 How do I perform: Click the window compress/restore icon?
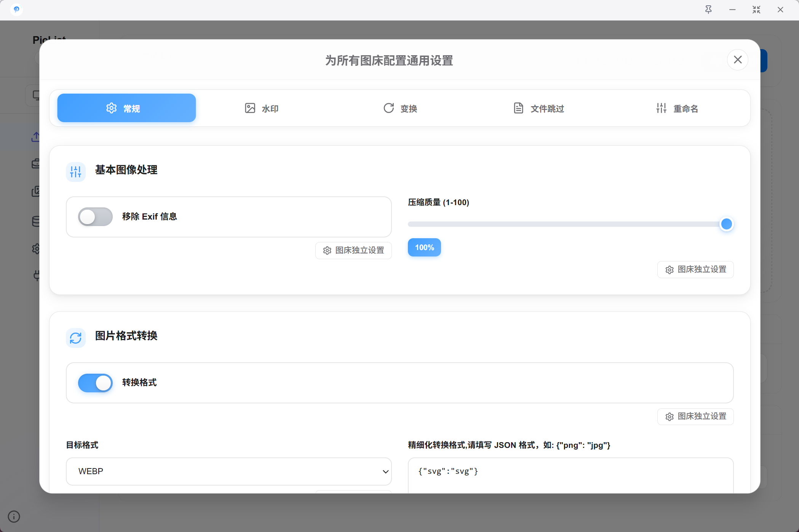(756, 10)
